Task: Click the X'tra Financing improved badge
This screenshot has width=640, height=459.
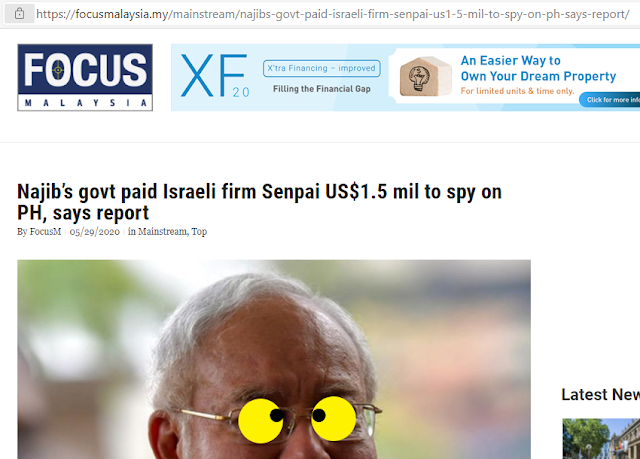Action: click(322, 68)
